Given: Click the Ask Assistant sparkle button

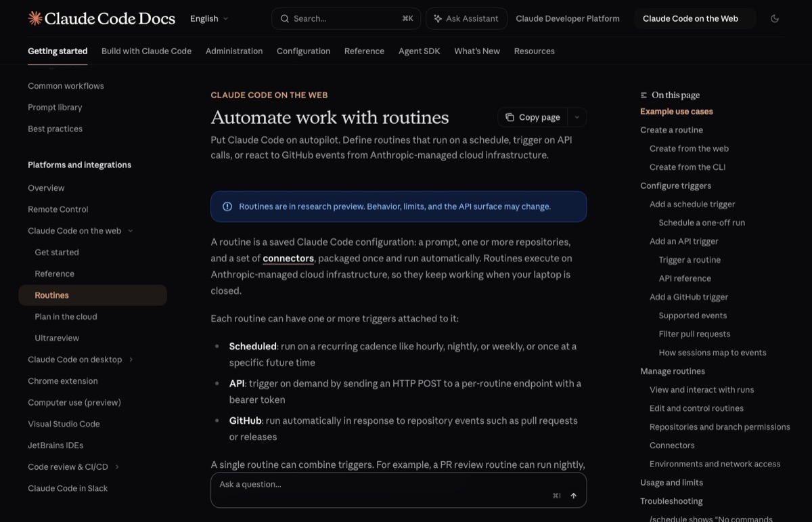Looking at the screenshot, I should click(466, 19).
